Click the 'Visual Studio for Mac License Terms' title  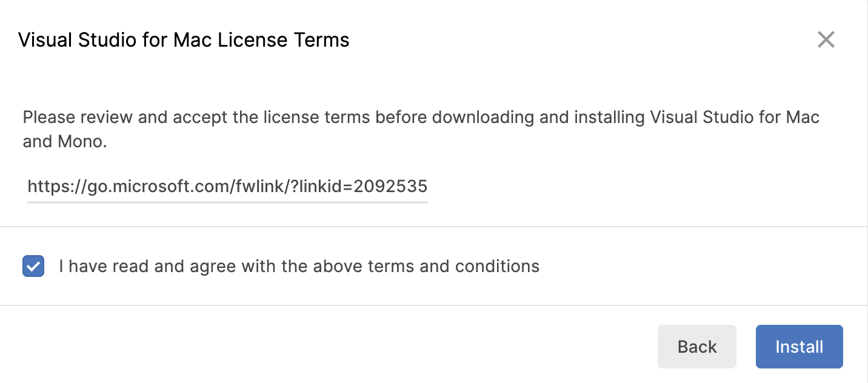click(x=184, y=40)
